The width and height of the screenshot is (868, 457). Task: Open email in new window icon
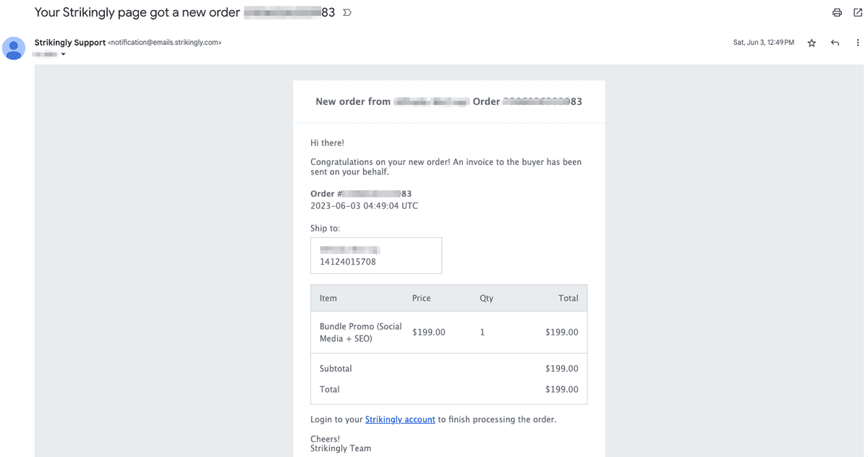(858, 12)
